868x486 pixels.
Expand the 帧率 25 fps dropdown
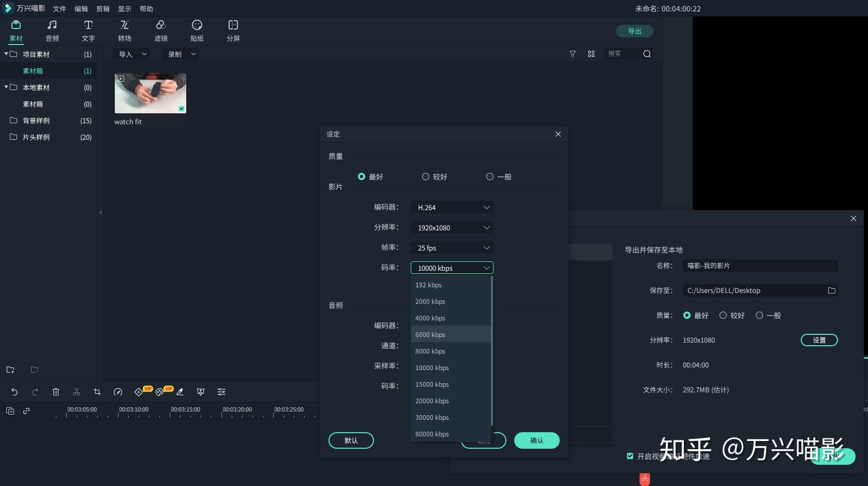pos(452,247)
